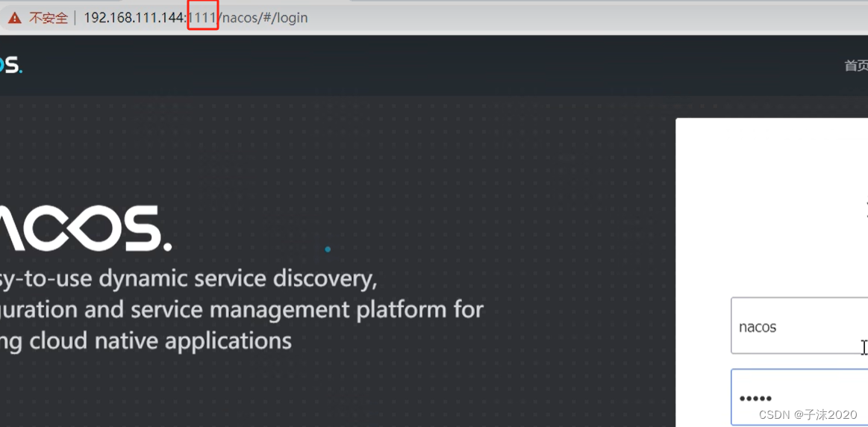Click the Nacos logo in header
Image resolution: width=868 pixels, height=427 pixels.
[10, 65]
